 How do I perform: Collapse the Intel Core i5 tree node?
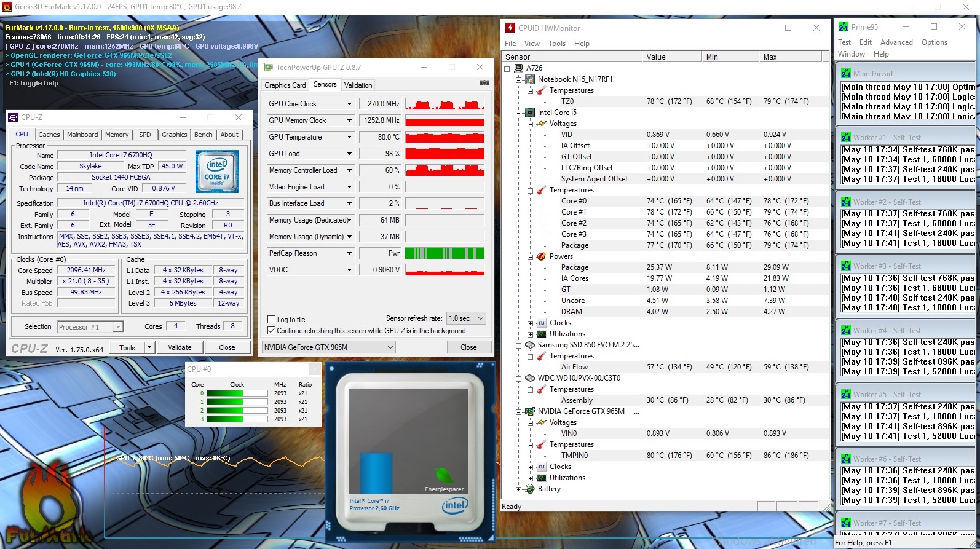(518, 113)
